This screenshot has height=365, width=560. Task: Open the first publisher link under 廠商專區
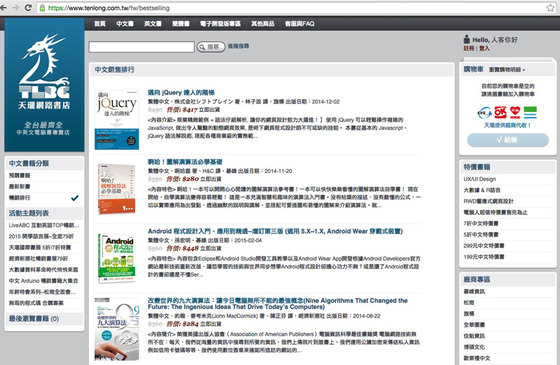[474, 291]
